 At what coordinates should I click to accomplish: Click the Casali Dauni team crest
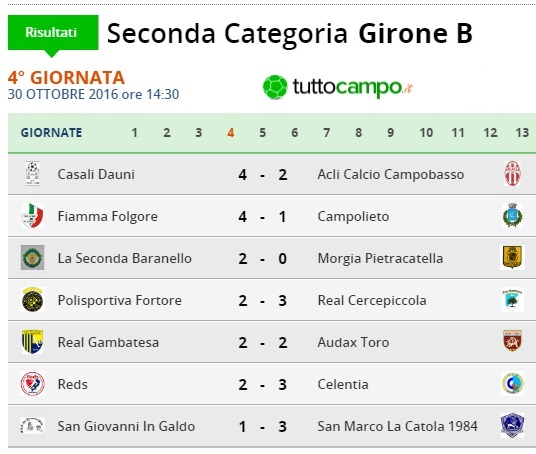click(32, 174)
